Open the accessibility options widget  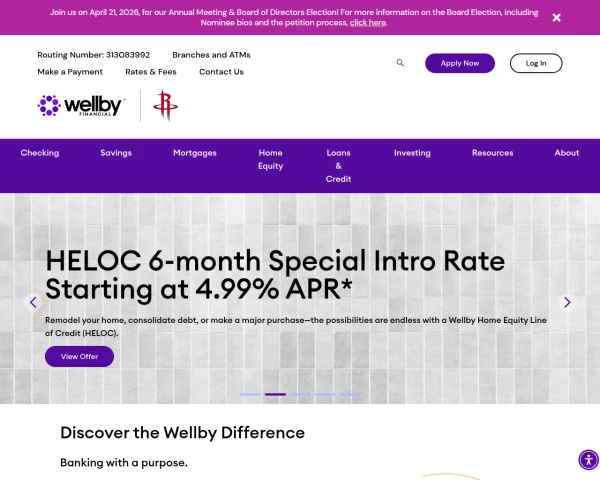(588, 460)
